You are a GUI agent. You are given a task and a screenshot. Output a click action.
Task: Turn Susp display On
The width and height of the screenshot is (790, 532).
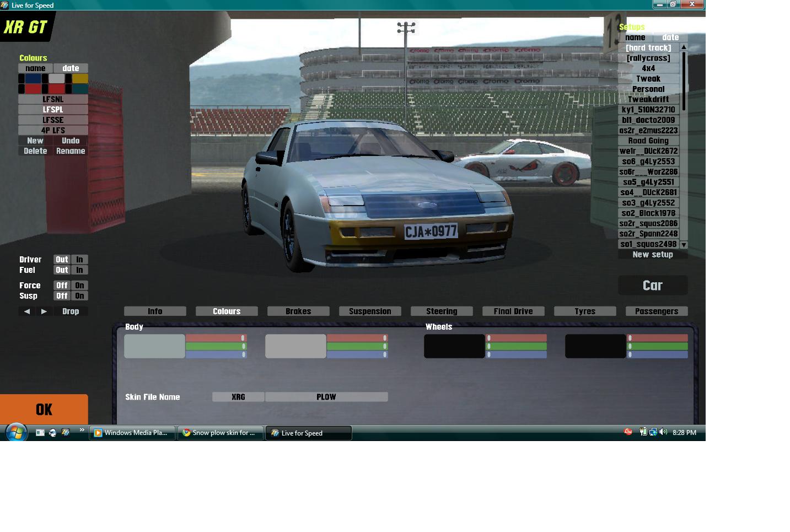[79, 296]
